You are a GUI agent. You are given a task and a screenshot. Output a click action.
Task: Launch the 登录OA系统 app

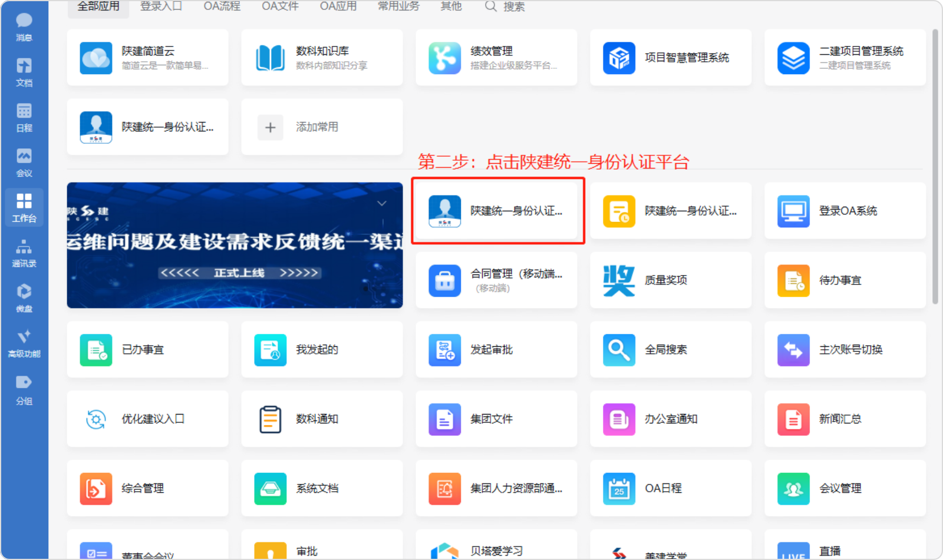pos(845,211)
